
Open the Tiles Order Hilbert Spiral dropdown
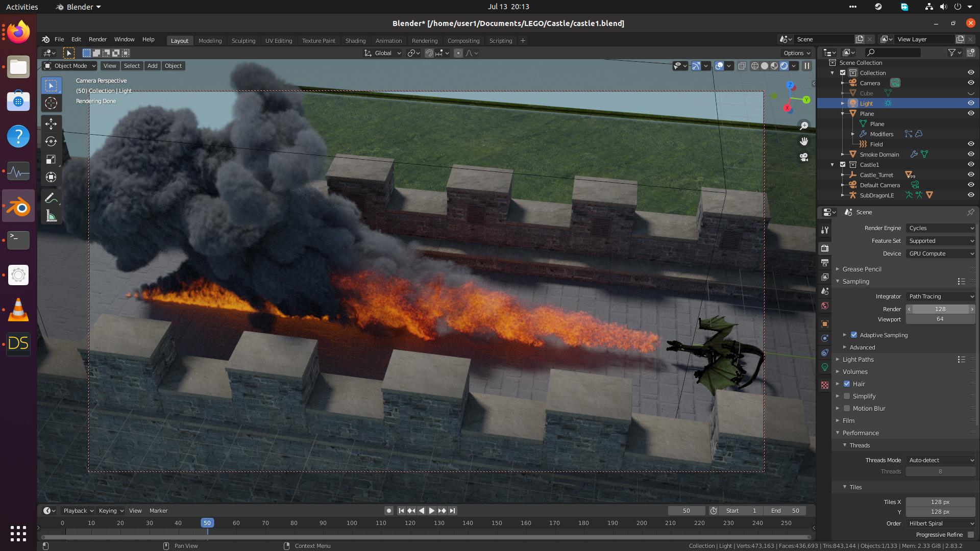[941, 523]
